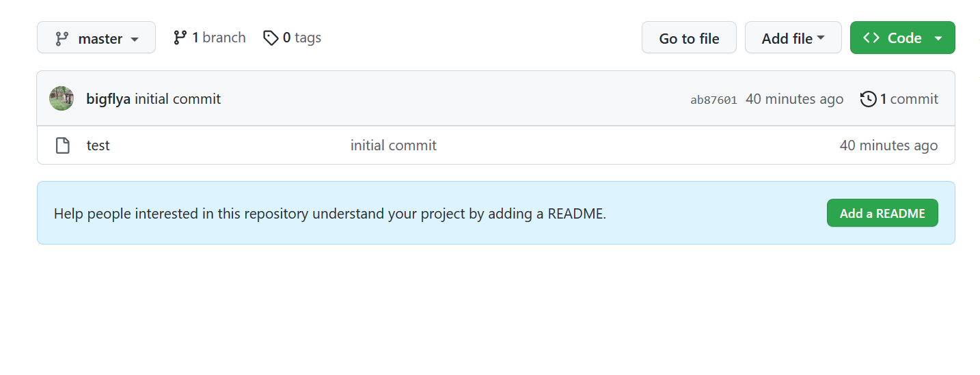Click the bigflya user avatar
Image resolution: width=980 pixels, height=375 pixels.
coord(62,99)
